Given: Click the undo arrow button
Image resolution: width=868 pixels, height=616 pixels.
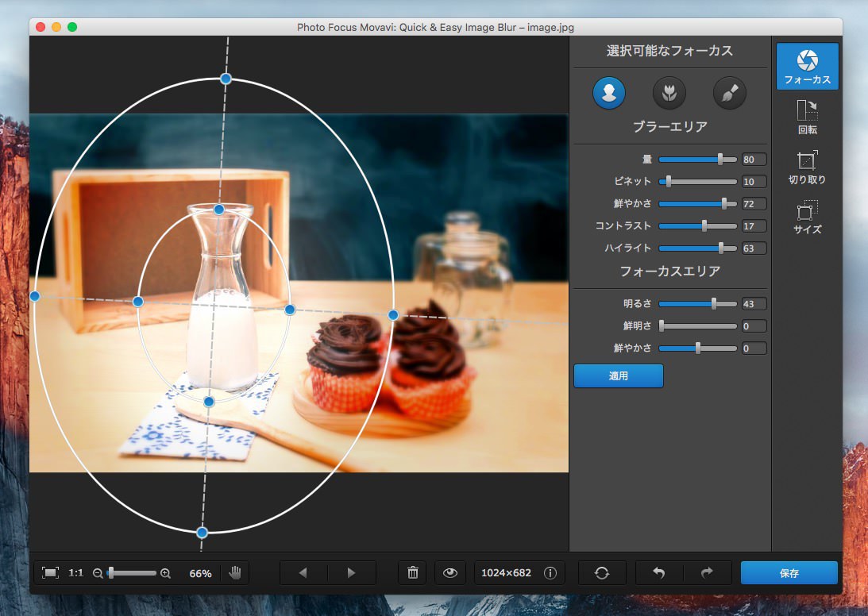Looking at the screenshot, I should coord(658,572).
